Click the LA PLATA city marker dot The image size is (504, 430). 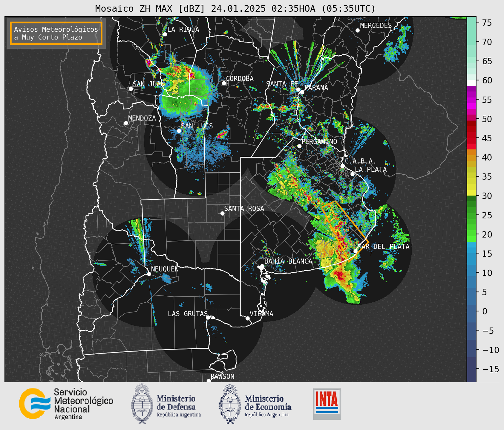point(353,174)
